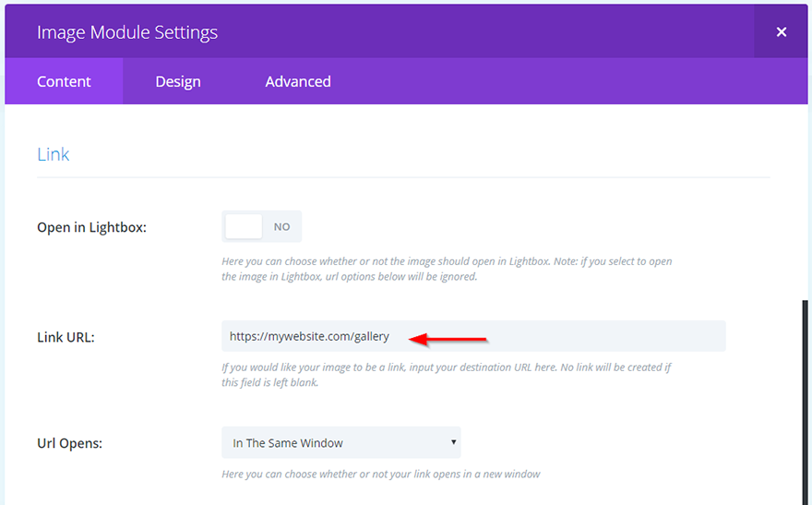Click the Url Opens label

click(x=69, y=443)
